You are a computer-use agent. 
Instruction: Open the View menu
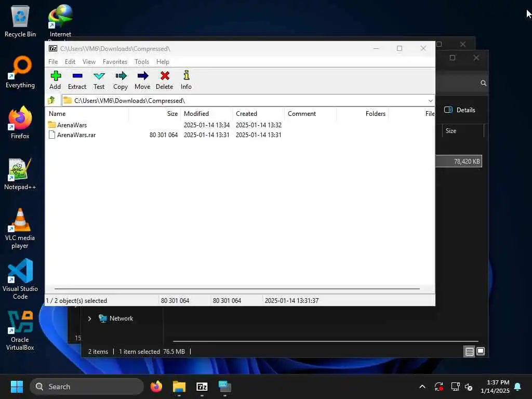pyautogui.click(x=89, y=62)
